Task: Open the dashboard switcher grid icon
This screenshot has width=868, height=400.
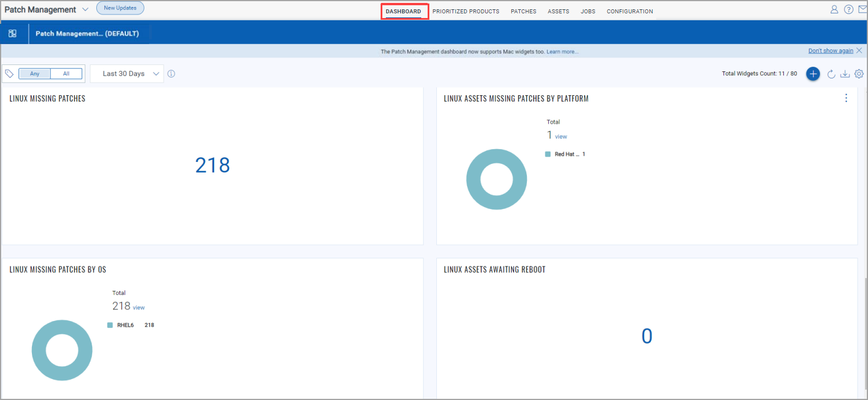Action: click(12, 34)
